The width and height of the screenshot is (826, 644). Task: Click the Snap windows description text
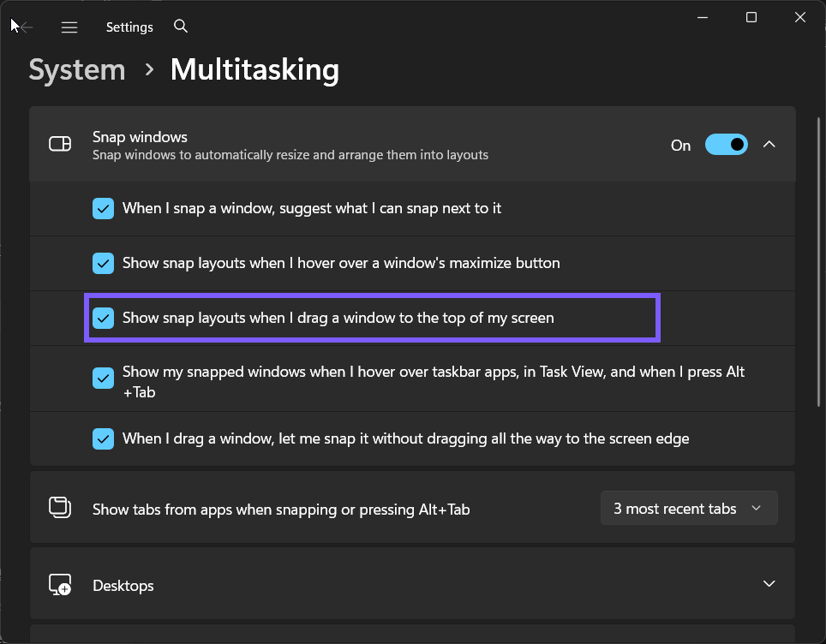click(290, 155)
